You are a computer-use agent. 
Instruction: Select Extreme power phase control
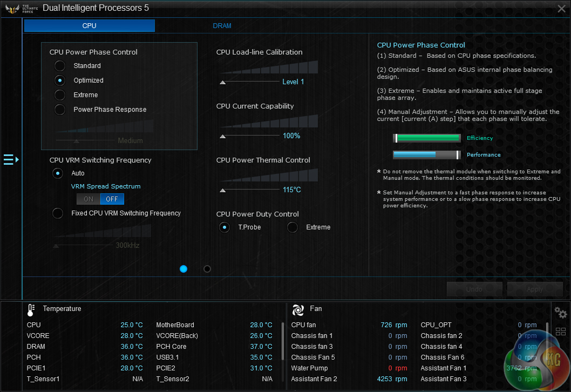pos(60,95)
